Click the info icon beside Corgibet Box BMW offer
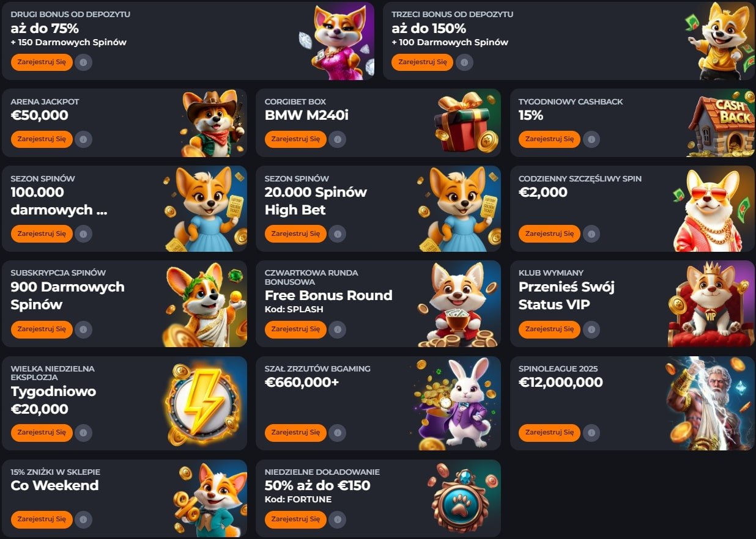Screen dimensions: 756x539 click(x=337, y=139)
